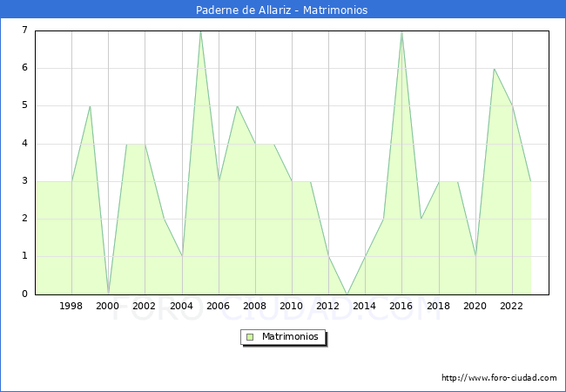Click the y-axis label 0
This screenshot has height=392, width=566.
click(x=24, y=294)
